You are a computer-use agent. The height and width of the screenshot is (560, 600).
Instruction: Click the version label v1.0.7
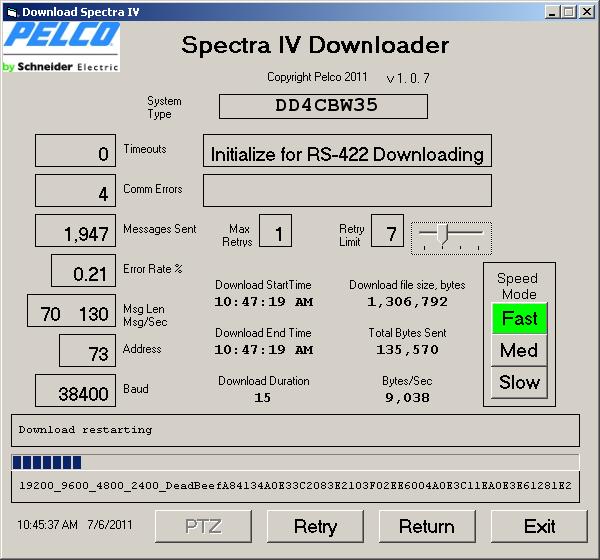pyautogui.click(x=408, y=78)
